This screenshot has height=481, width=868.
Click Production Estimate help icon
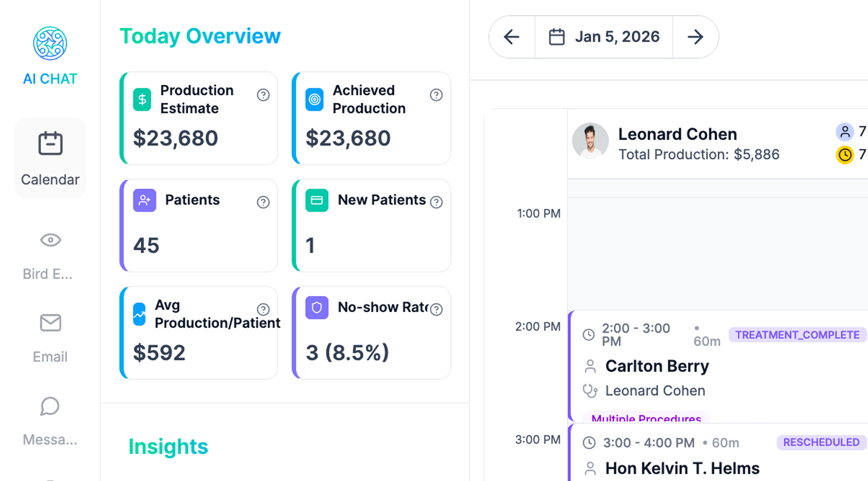pyautogui.click(x=263, y=95)
